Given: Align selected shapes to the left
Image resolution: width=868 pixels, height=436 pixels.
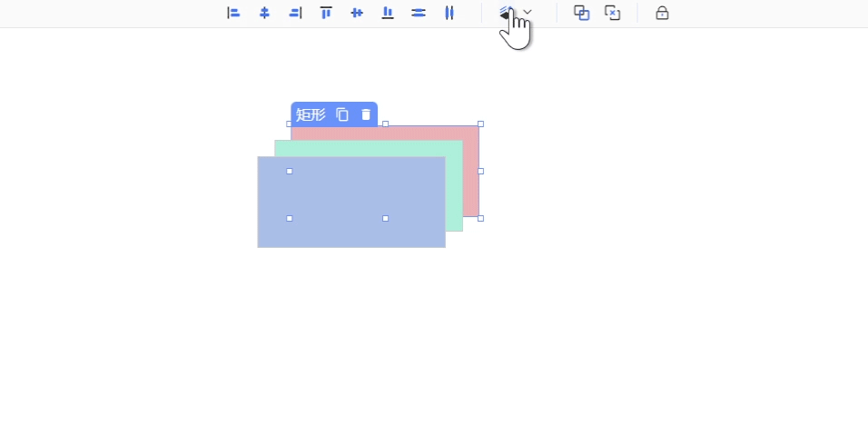Looking at the screenshot, I should tap(233, 13).
